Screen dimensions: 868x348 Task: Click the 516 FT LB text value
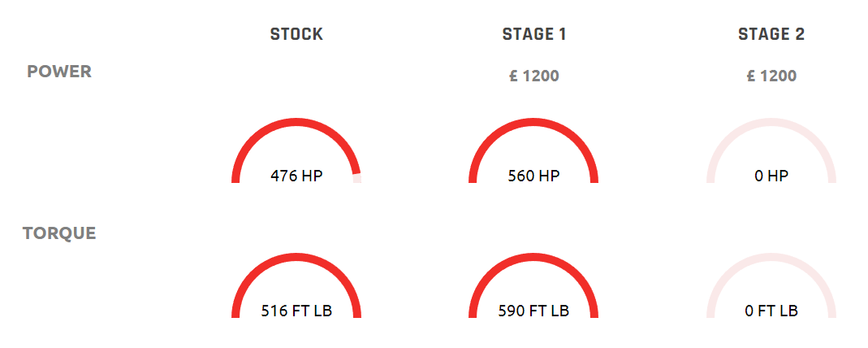pyautogui.click(x=296, y=311)
